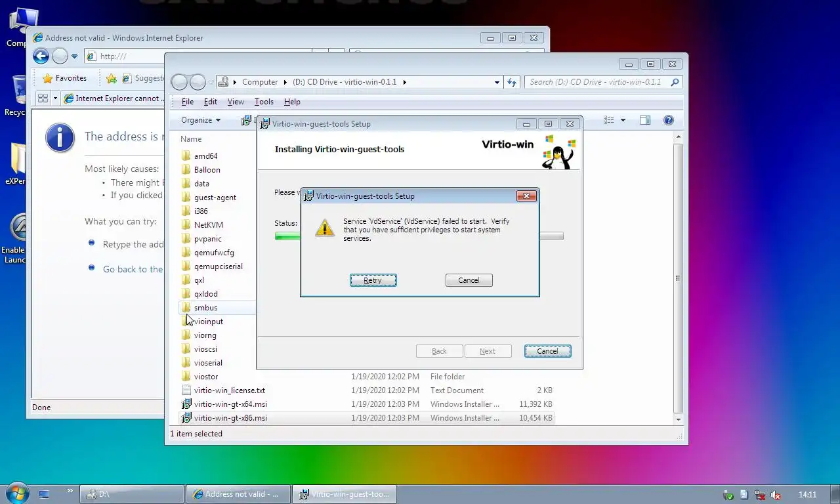The height and width of the screenshot is (504, 840).
Task: Click Computer in the address breadcrumb
Action: [260, 82]
